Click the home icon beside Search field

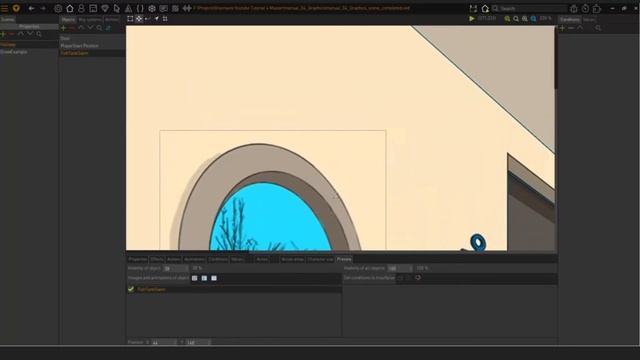click(x=485, y=8)
